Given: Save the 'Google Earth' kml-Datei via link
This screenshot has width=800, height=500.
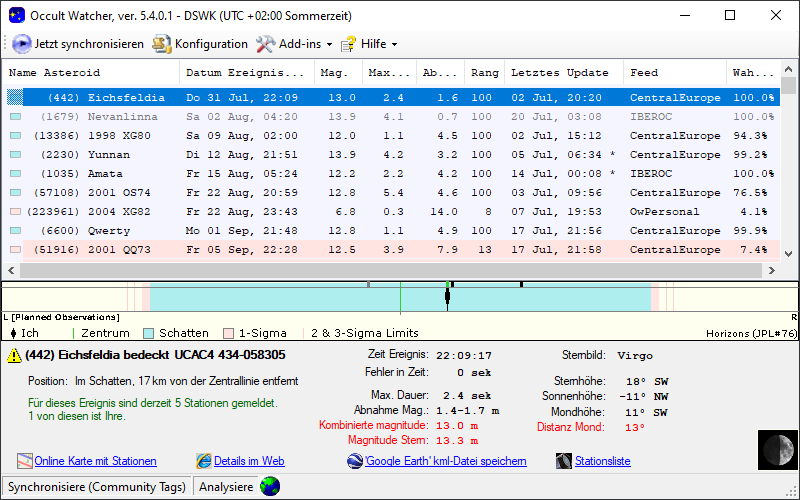Looking at the screenshot, I should point(445,461).
